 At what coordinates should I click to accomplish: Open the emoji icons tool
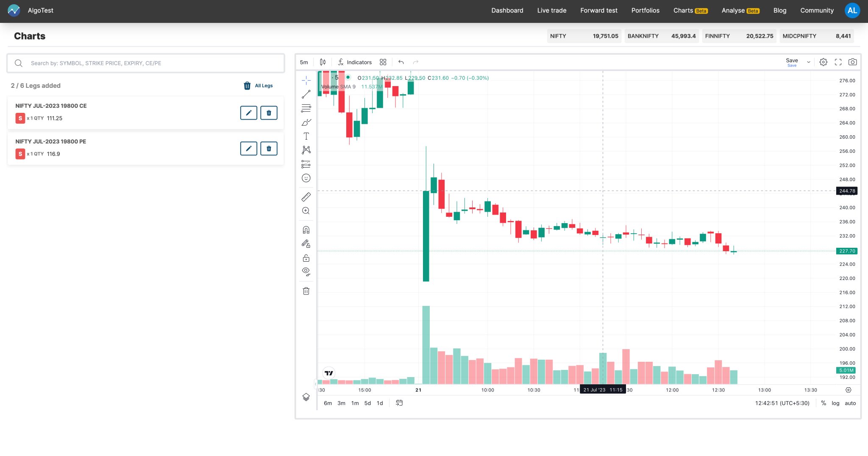click(306, 178)
